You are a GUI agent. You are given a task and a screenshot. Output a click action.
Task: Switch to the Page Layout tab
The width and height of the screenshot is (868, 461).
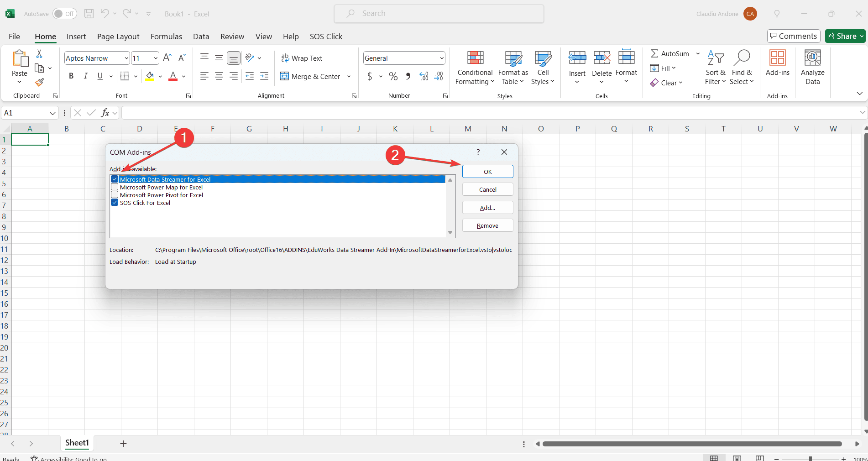click(118, 37)
